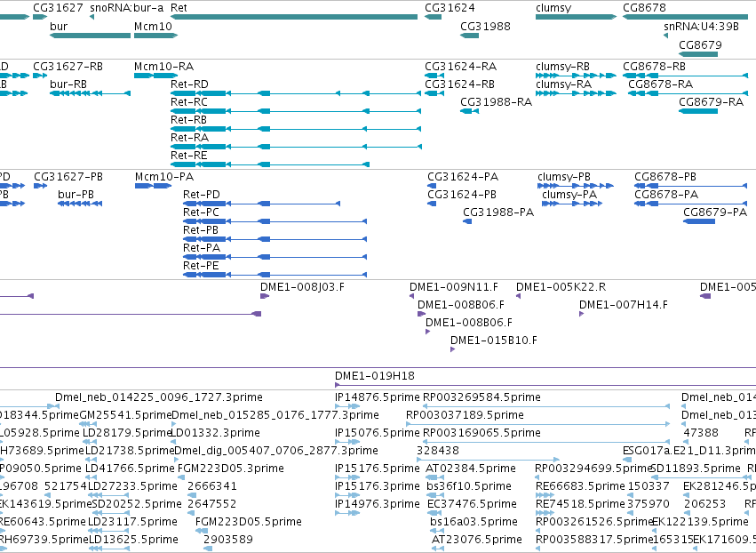Open the CG31624-PA protein label
Viewport: 756px width, 553px height.
pos(464,177)
